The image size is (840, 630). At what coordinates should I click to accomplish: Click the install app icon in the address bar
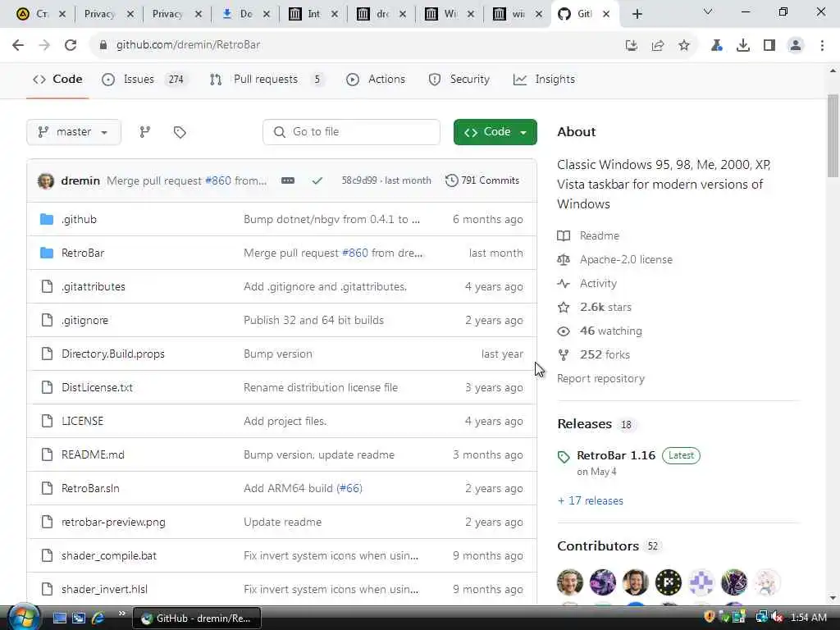632,46
